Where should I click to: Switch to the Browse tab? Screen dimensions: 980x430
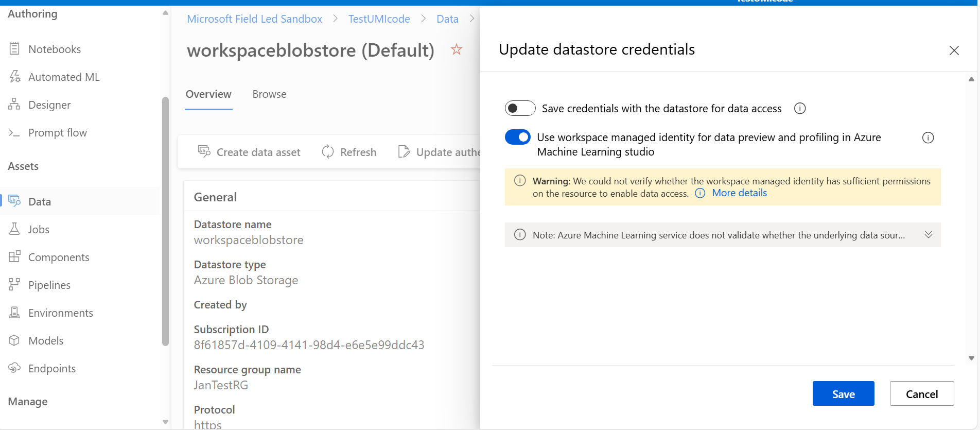[x=269, y=94]
